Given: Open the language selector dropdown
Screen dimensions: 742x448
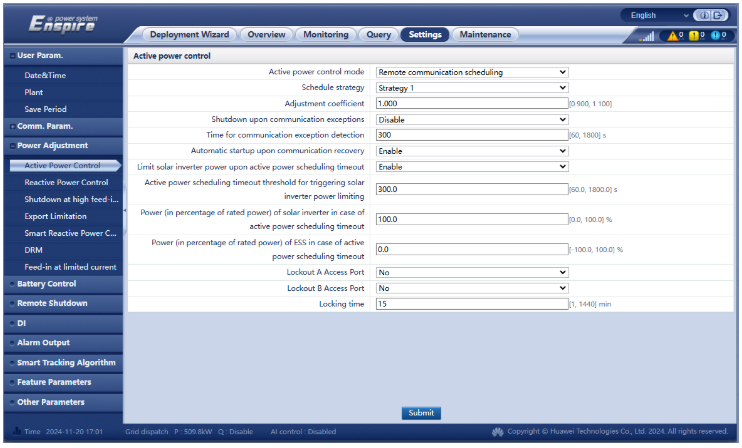Looking at the screenshot, I should click(657, 16).
